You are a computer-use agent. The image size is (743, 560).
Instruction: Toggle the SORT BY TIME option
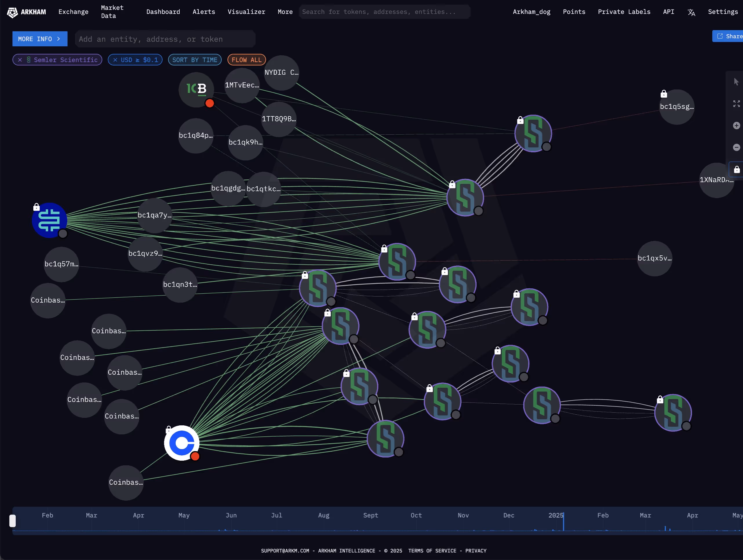tap(194, 60)
